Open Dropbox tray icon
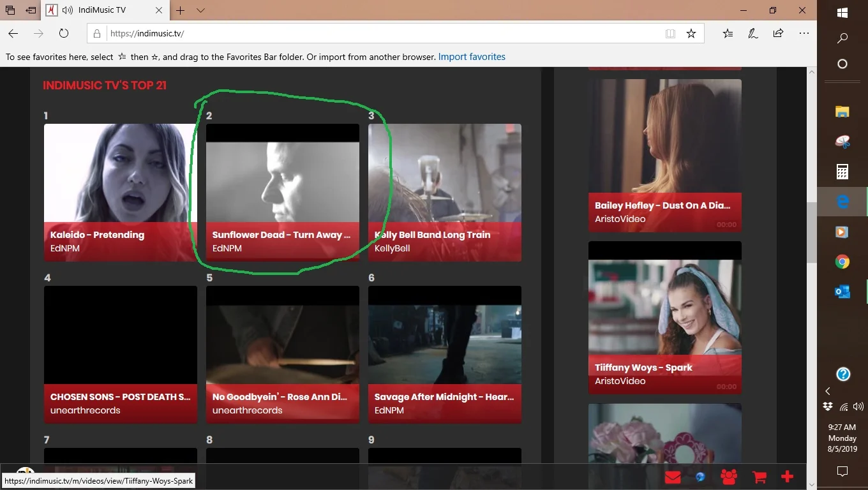 [828, 406]
